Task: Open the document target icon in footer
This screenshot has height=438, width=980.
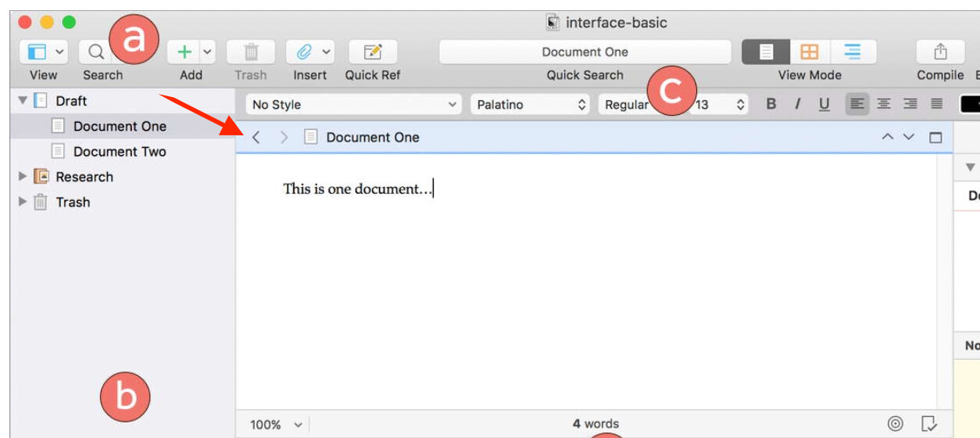Action: pyautogui.click(x=896, y=424)
